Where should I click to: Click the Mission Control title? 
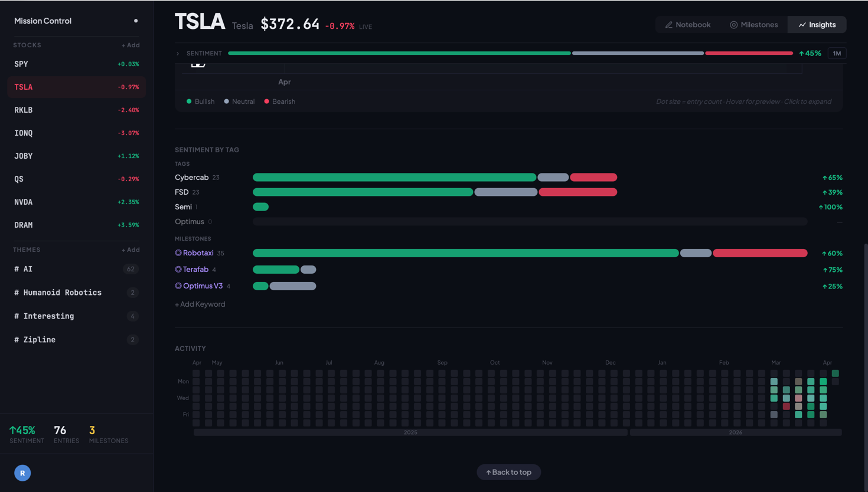click(x=43, y=21)
